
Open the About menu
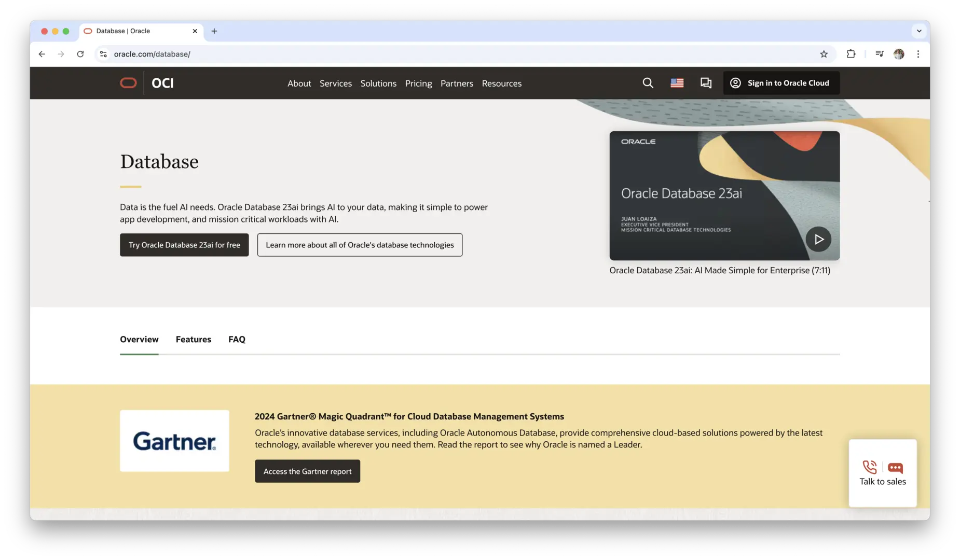point(299,83)
